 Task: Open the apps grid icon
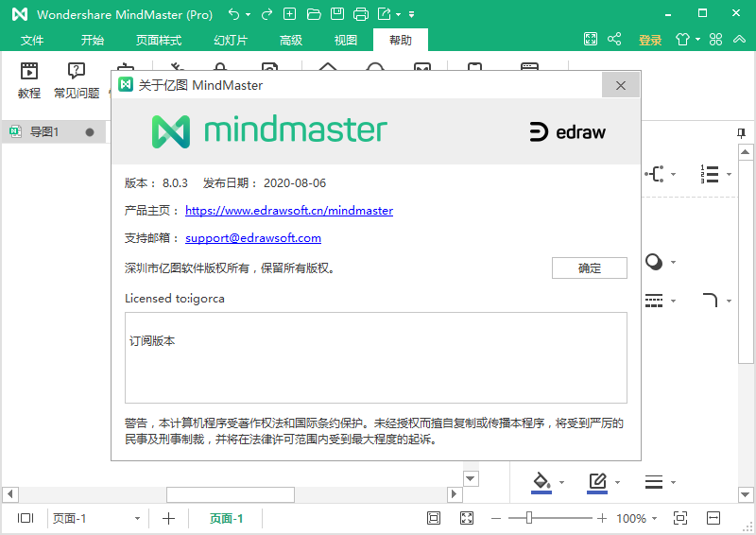[x=716, y=39]
